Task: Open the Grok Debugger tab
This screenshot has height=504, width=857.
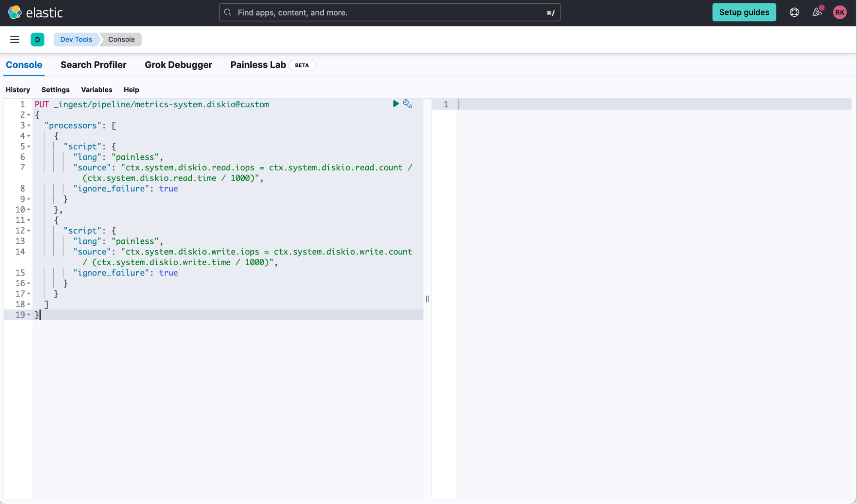Action: tap(178, 64)
